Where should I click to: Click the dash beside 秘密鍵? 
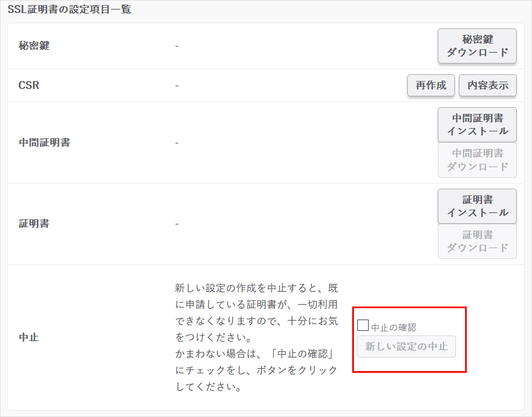176,46
